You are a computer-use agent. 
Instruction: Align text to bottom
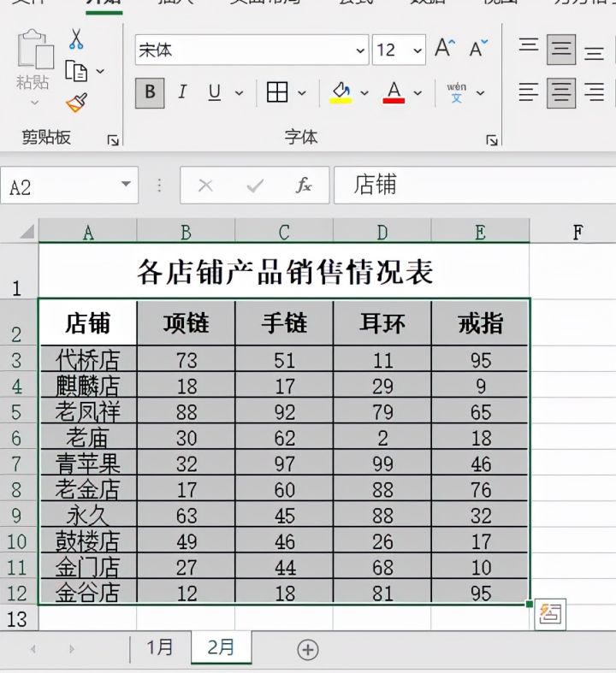coord(594,54)
